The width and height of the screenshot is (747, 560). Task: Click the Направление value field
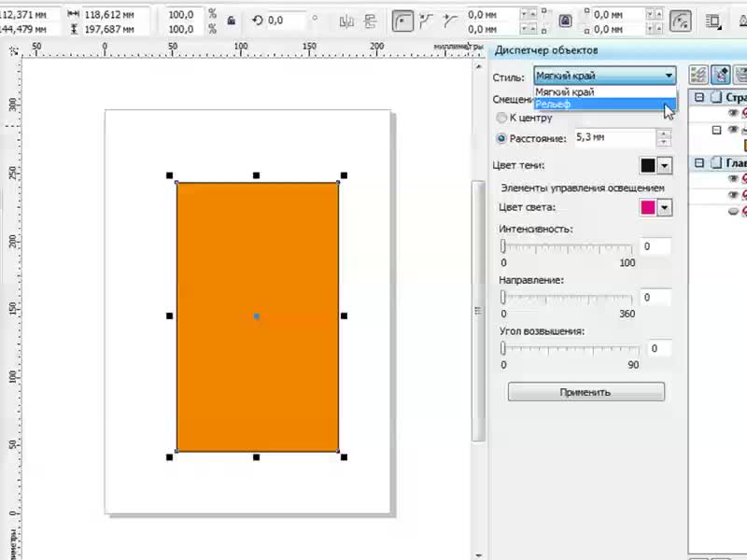(655, 297)
